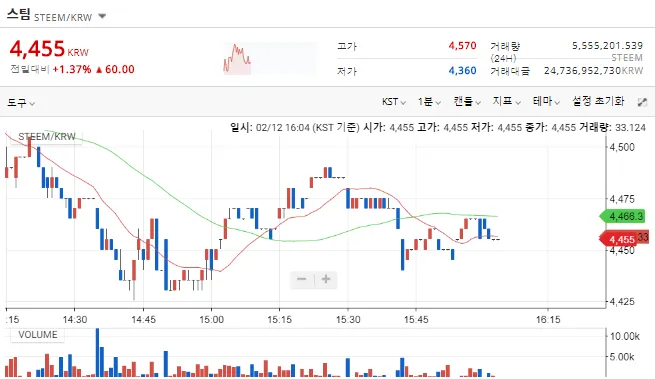Image resolution: width=655 pixels, height=379 pixels.
Task: Click the 5.00k volume axis label
Action: [622, 357]
